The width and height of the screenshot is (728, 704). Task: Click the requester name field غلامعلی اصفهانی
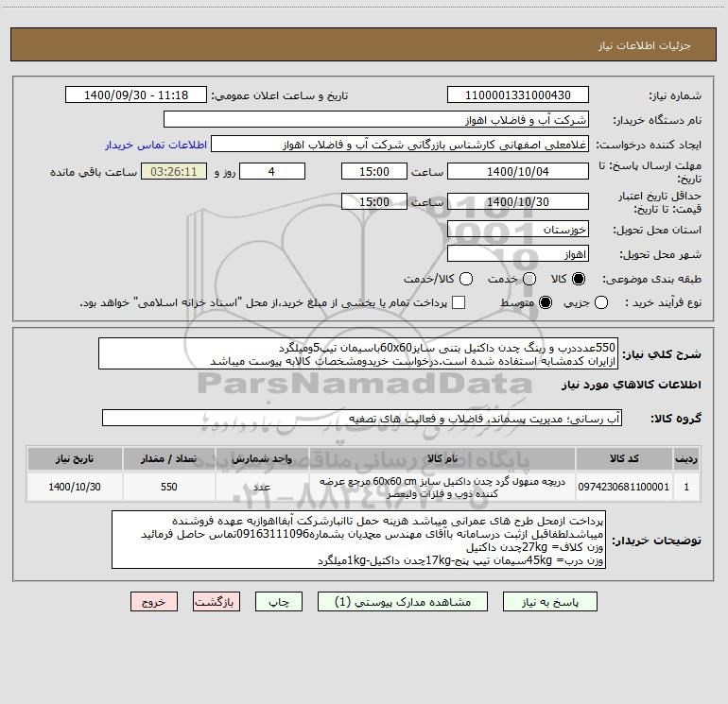point(400,145)
